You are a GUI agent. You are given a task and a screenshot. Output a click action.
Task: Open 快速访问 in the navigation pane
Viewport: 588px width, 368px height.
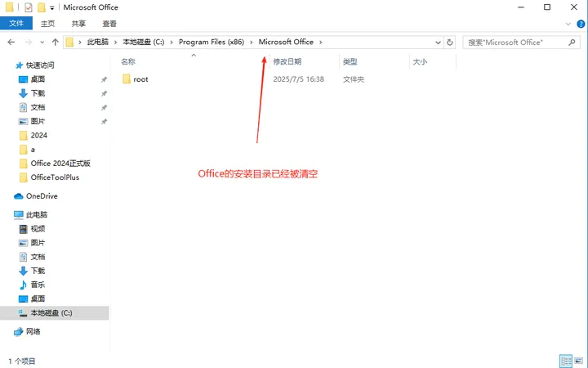tap(40, 65)
